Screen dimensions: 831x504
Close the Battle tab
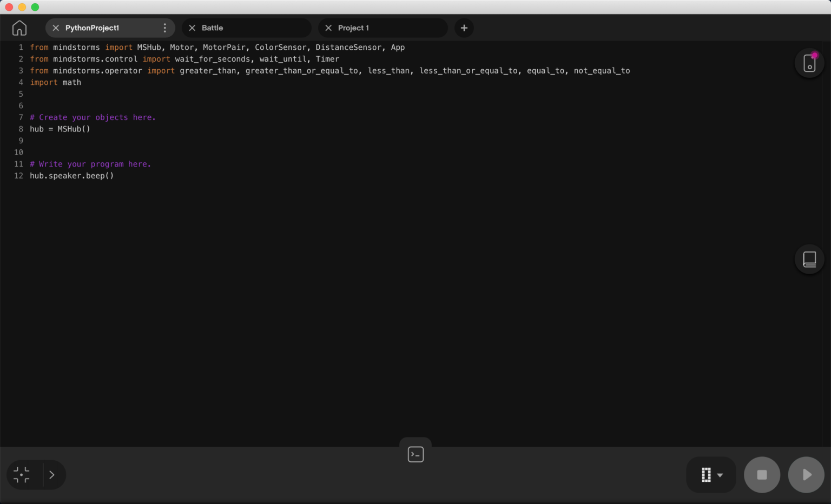pyautogui.click(x=192, y=28)
